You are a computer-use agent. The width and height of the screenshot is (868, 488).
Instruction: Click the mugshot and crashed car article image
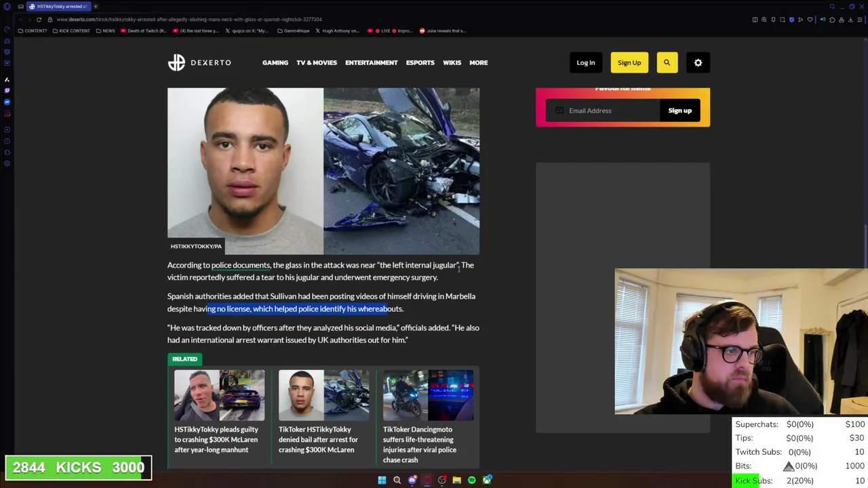pyautogui.click(x=323, y=171)
